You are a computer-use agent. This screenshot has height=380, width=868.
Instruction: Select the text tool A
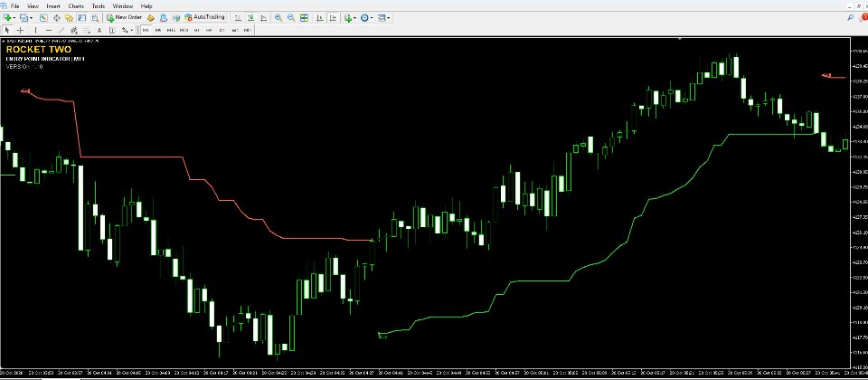click(x=99, y=30)
